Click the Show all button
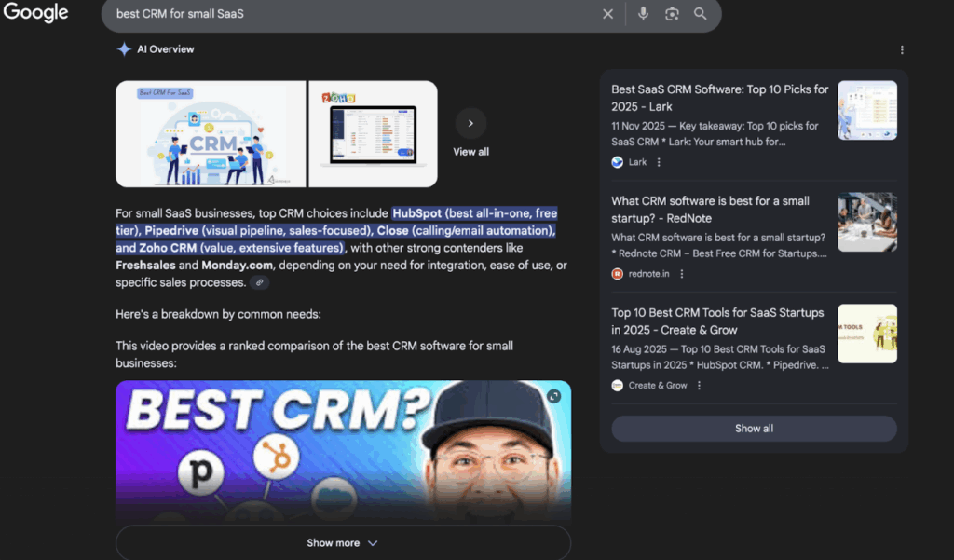 pyautogui.click(x=753, y=429)
